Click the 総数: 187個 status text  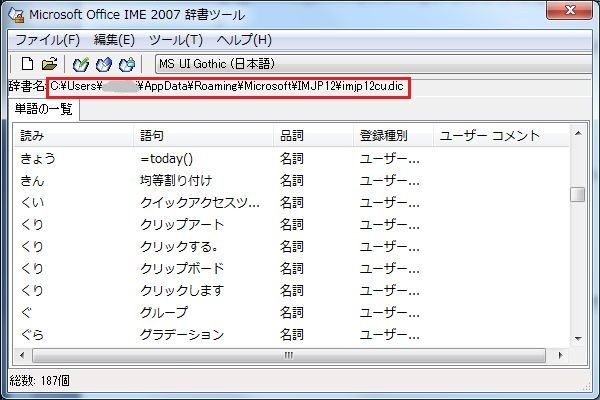tap(39, 380)
